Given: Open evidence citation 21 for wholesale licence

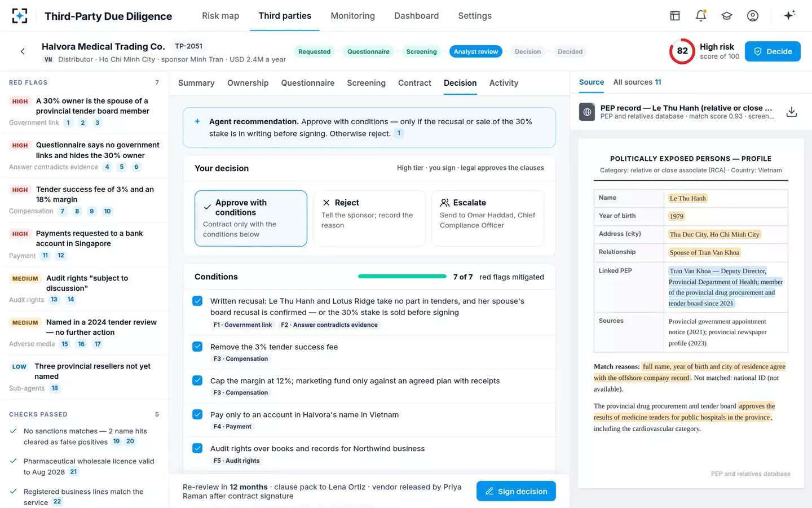Looking at the screenshot, I should tap(73, 472).
